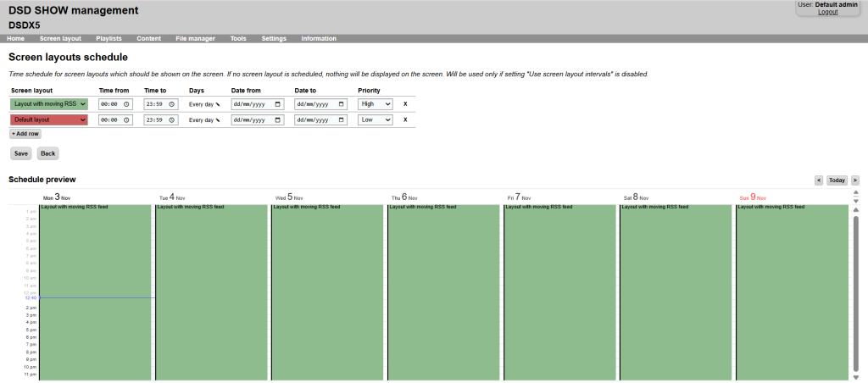The height and width of the screenshot is (383, 868).
Task: Change the Low priority dropdown
Action: [x=375, y=119]
